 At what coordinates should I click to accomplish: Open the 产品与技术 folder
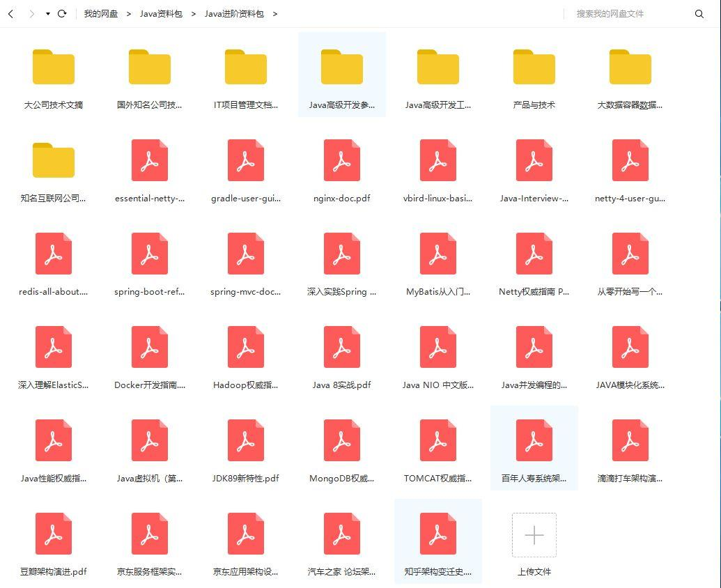coord(534,67)
